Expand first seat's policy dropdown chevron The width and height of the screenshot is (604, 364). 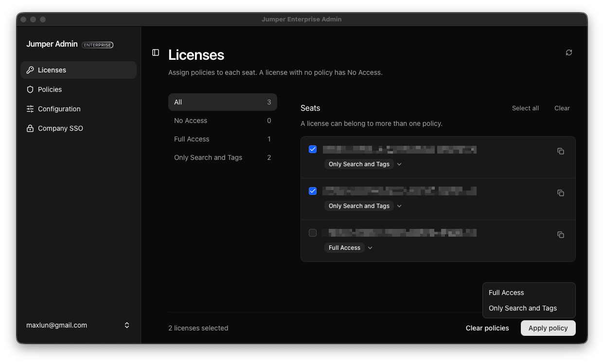coord(399,164)
